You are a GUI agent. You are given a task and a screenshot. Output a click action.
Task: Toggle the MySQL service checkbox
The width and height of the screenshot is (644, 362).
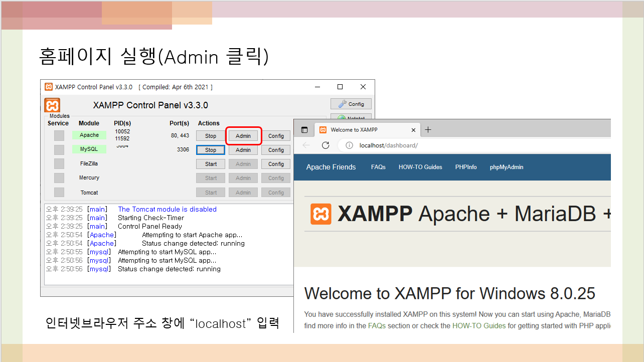(59, 149)
